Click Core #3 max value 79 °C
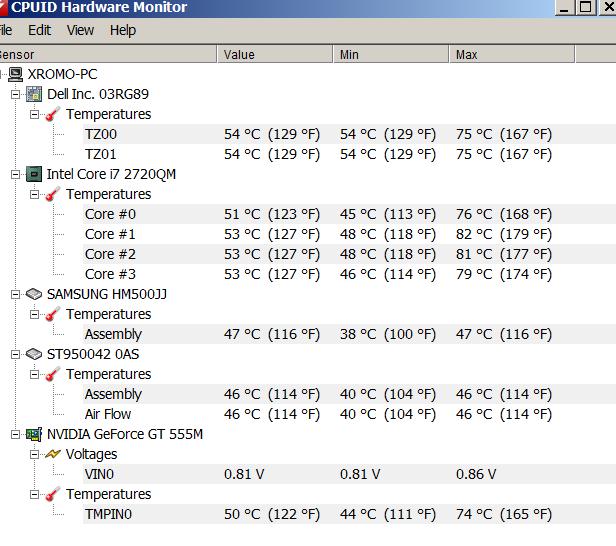The width and height of the screenshot is (616, 546). (x=504, y=274)
